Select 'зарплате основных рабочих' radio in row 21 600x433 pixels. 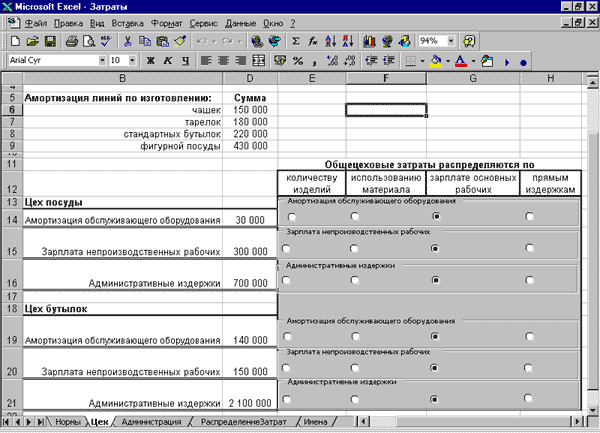point(434,399)
